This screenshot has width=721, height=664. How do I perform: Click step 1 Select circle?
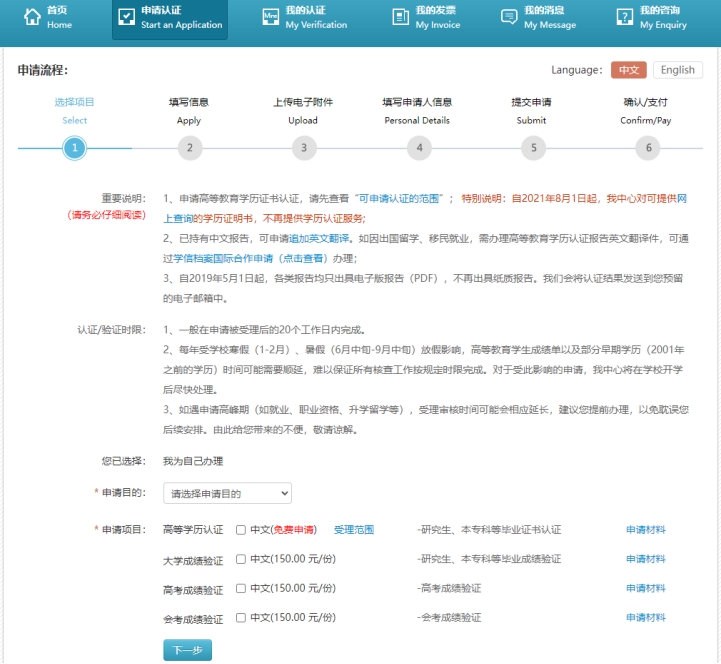[x=74, y=149]
